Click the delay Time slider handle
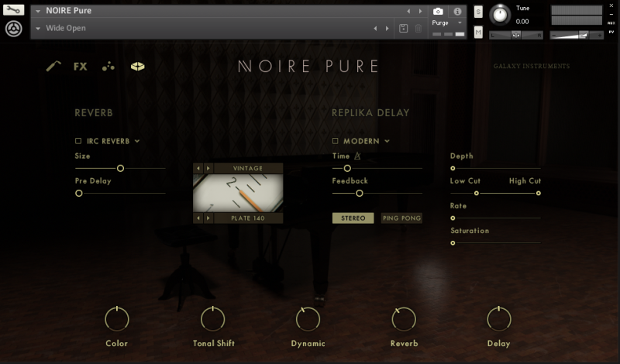The width and height of the screenshot is (620, 364). (347, 168)
